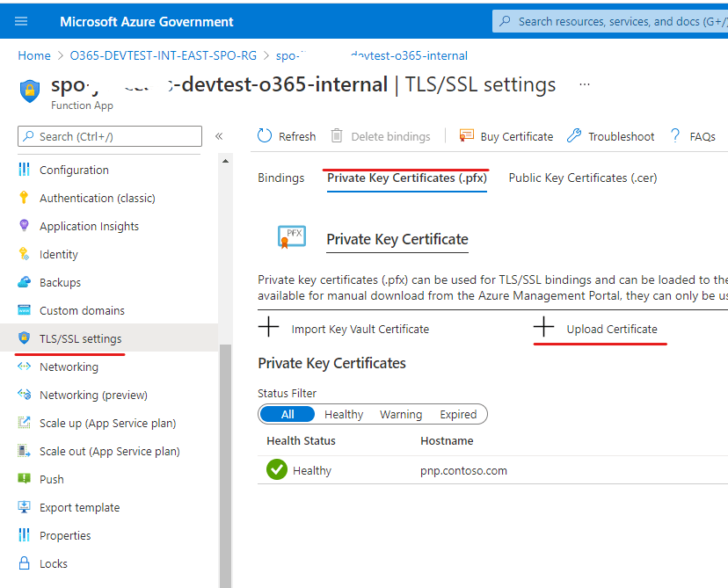Select the Warning status filter

tap(401, 414)
